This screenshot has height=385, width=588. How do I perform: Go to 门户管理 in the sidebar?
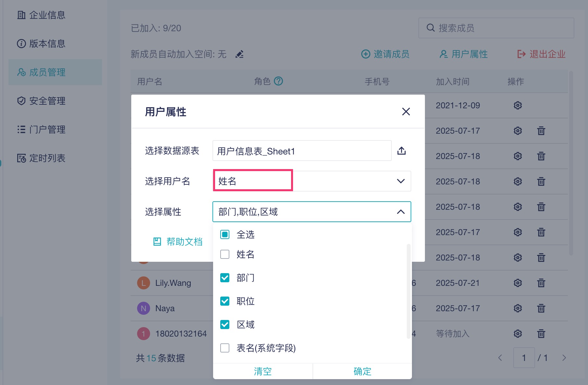47,129
